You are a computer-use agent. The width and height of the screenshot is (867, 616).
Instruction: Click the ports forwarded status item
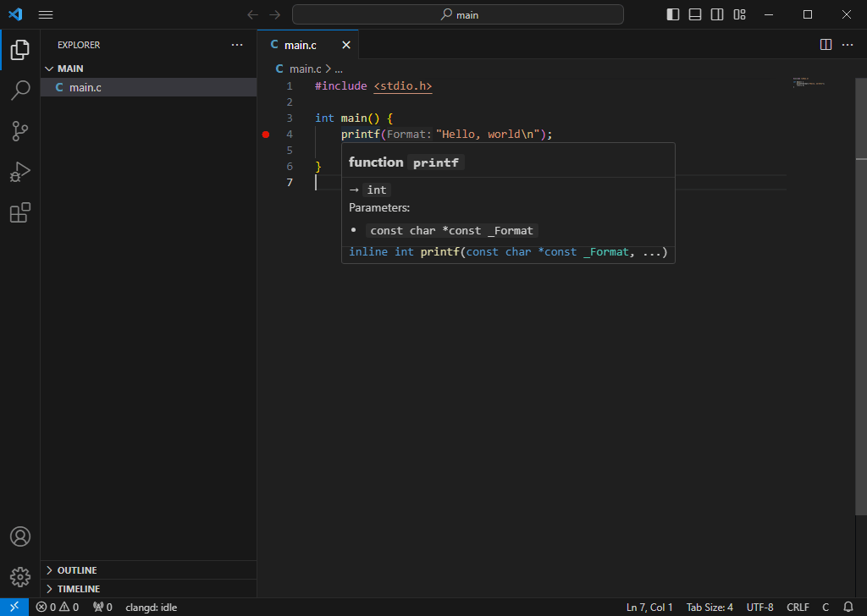tap(102, 608)
